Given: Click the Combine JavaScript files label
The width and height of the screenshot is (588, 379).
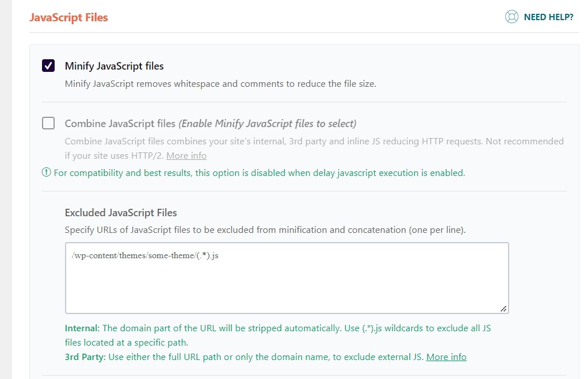Looking at the screenshot, I should 120,124.
